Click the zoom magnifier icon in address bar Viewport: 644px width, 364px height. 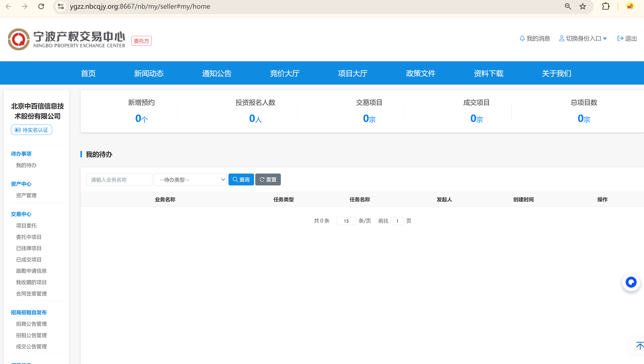click(568, 6)
